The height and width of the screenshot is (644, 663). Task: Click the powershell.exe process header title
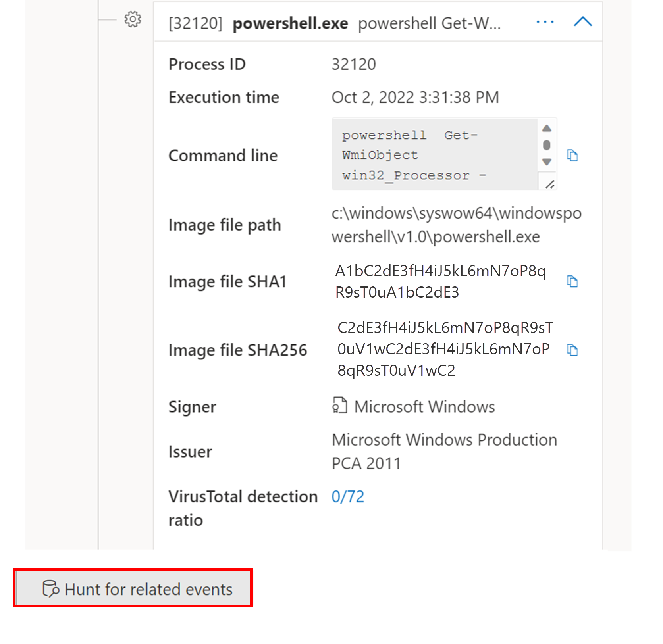pyautogui.click(x=290, y=23)
